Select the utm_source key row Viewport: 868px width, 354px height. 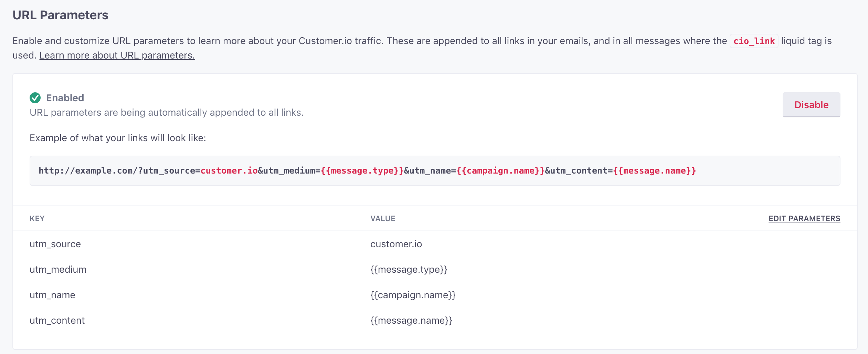(55, 244)
